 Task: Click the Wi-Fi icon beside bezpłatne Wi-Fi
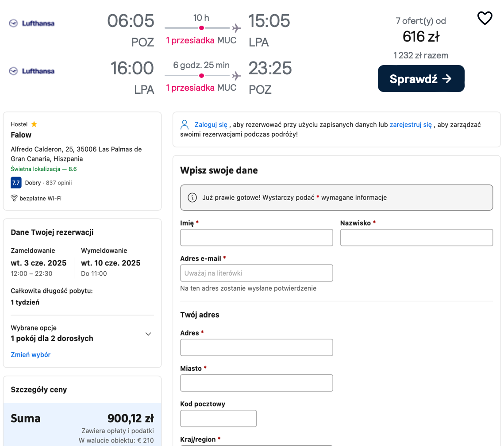click(14, 198)
